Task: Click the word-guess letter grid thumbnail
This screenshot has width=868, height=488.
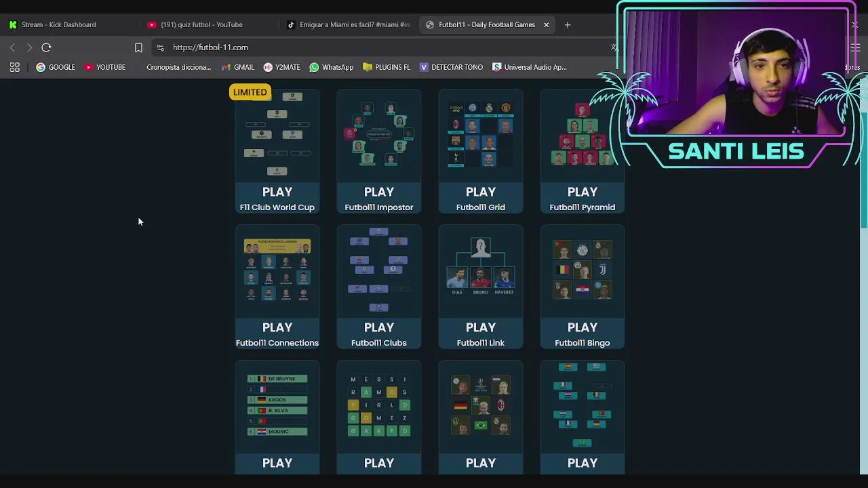Action: pyautogui.click(x=379, y=405)
